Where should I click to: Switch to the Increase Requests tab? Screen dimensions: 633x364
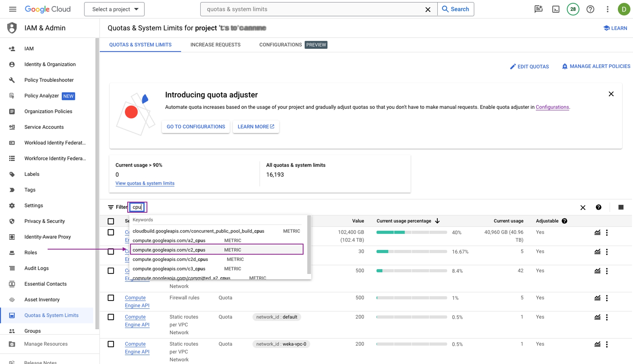(215, 45)
